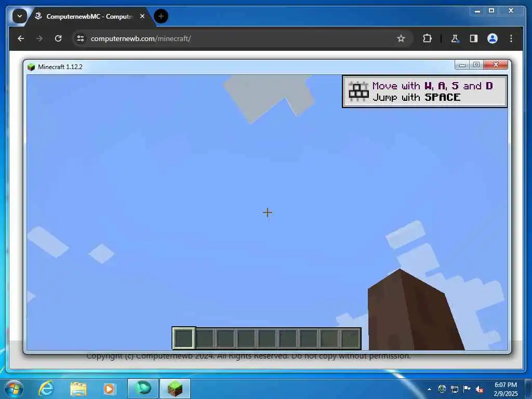The image size is (532, 399).
Task: Maximize the Minecraft 1.12.2 window
Action: click(x=476, y=64)
